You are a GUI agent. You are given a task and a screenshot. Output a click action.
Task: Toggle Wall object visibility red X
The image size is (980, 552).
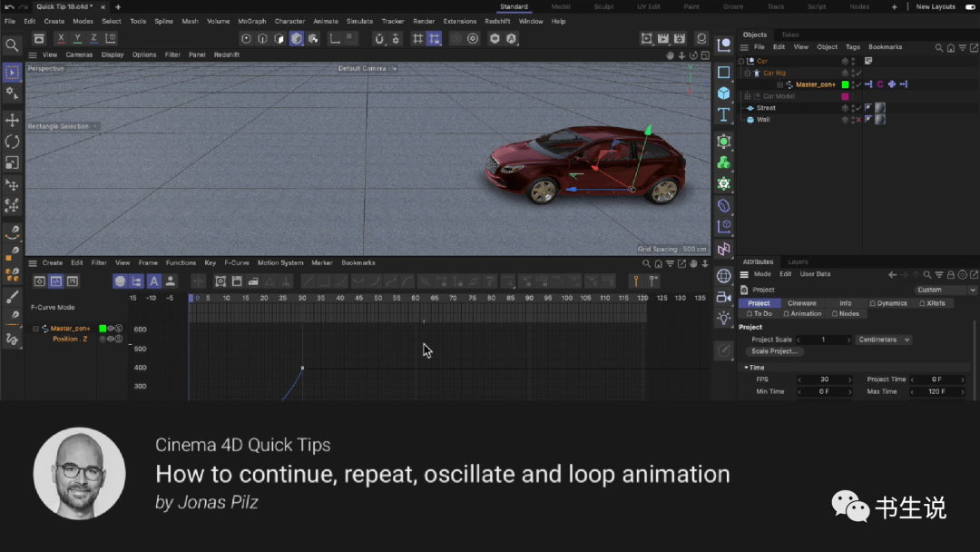click(858, 120)
